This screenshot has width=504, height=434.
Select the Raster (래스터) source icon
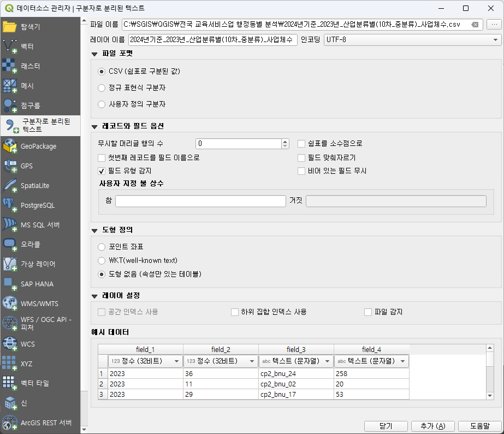click(x=10, y=66)
